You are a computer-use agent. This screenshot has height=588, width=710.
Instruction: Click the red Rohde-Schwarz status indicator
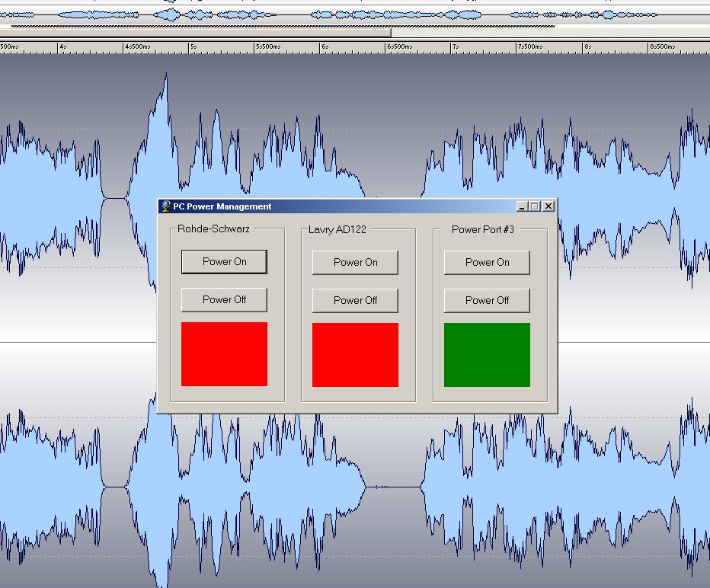tap(224, 354)
